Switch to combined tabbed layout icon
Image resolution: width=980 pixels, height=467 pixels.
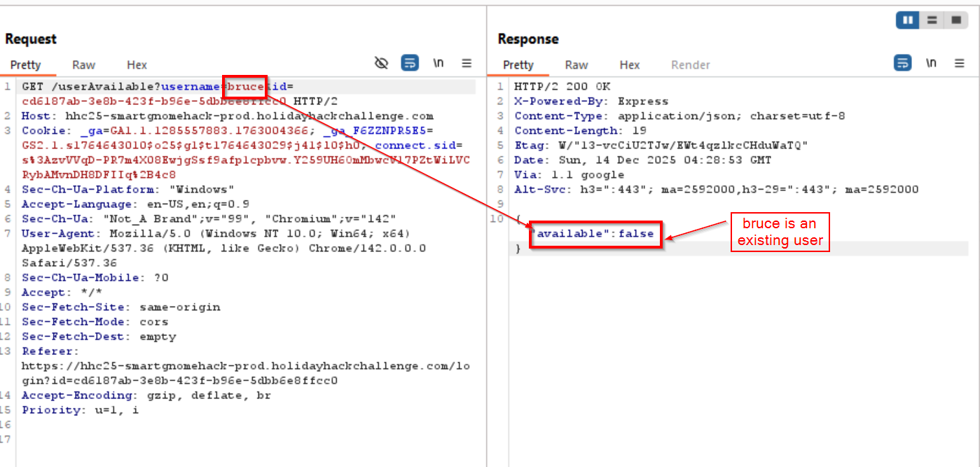pyautogui.click(x=955, y=20)
